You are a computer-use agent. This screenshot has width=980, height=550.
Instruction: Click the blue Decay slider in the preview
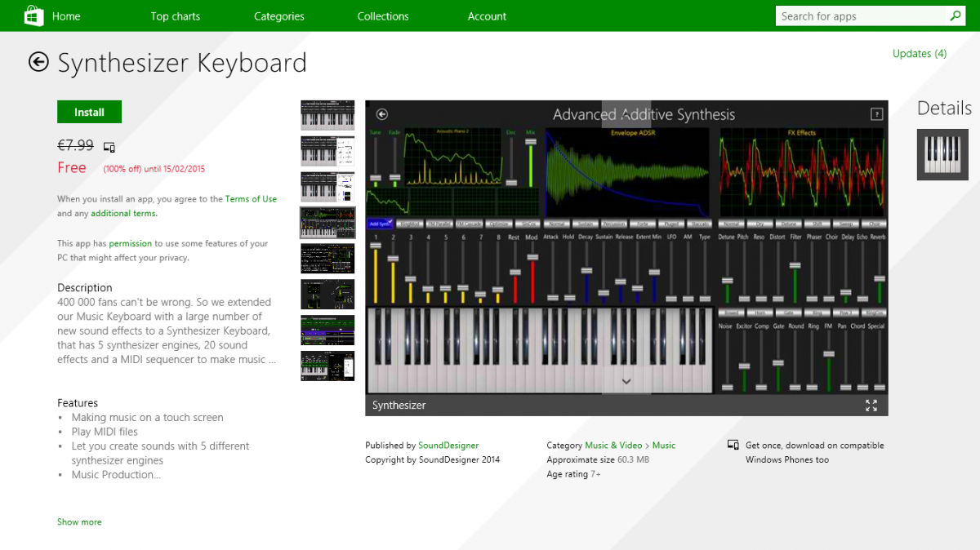coord(586,273)
